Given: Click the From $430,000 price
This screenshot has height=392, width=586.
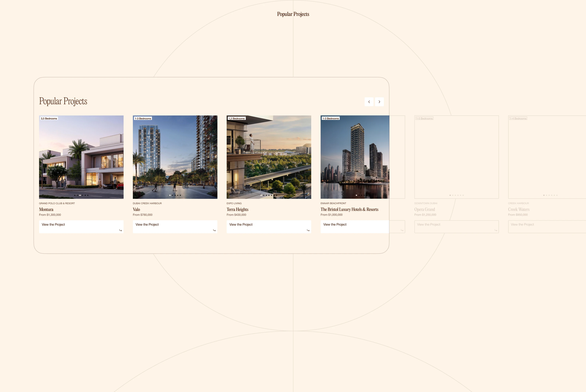Looking at the screenshot, I should (x=236, y=215).
